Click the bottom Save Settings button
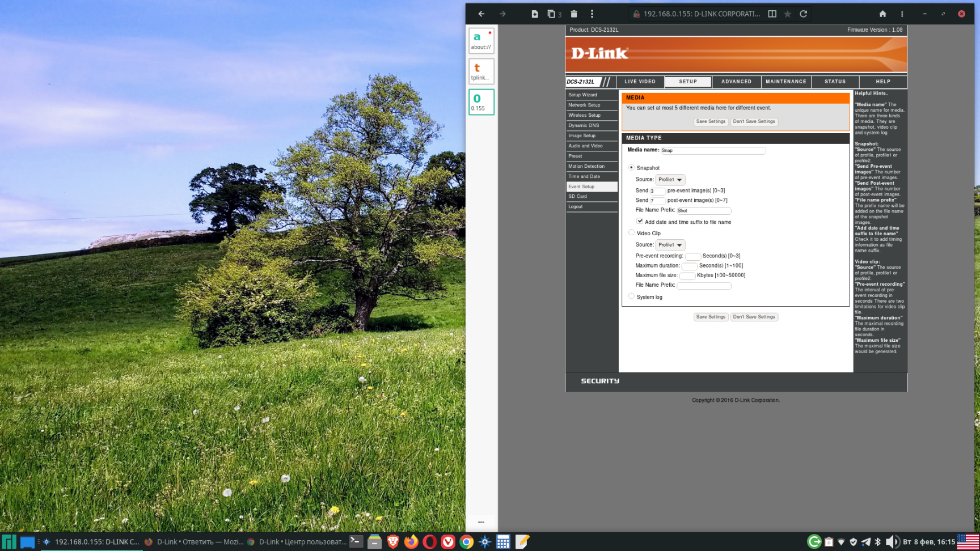The width and height of the screenshot is (980, 551). click(711, 317)
